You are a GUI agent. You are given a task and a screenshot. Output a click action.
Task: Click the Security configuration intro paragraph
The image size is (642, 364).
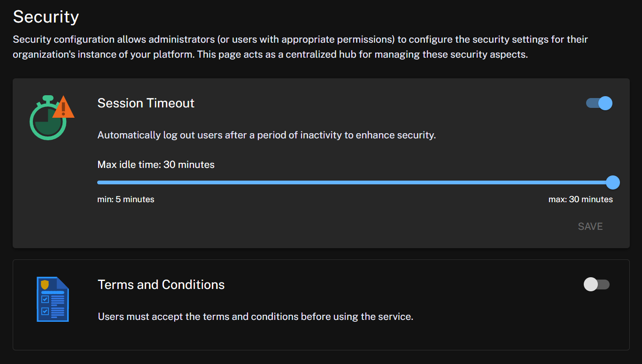pos(300,47)
